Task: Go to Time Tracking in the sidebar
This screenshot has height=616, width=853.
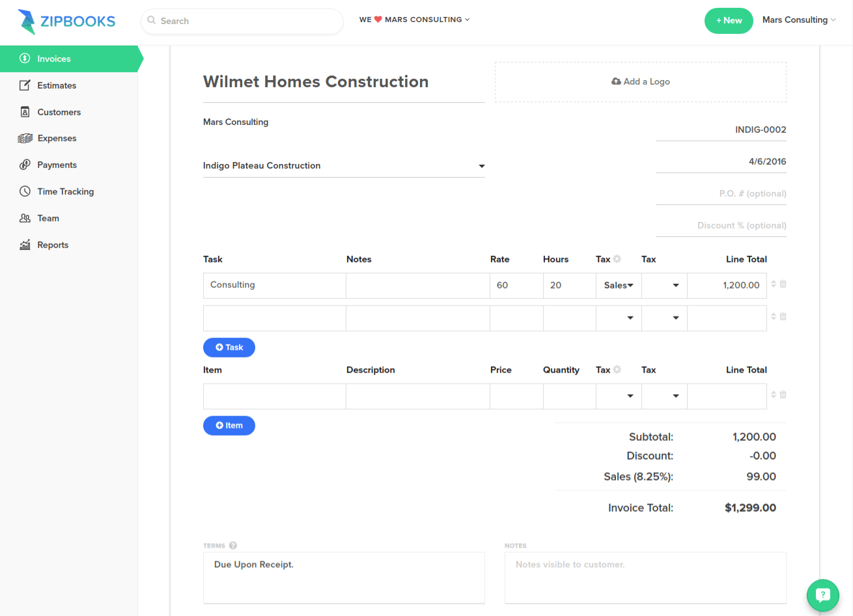Action: [x=69, y=191]
